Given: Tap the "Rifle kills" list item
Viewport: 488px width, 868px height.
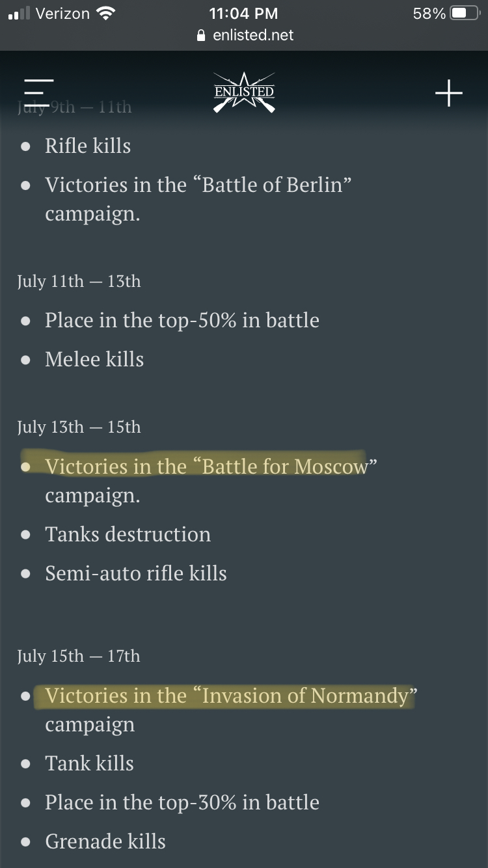Looking at the screenshot, I should point(88,146).
